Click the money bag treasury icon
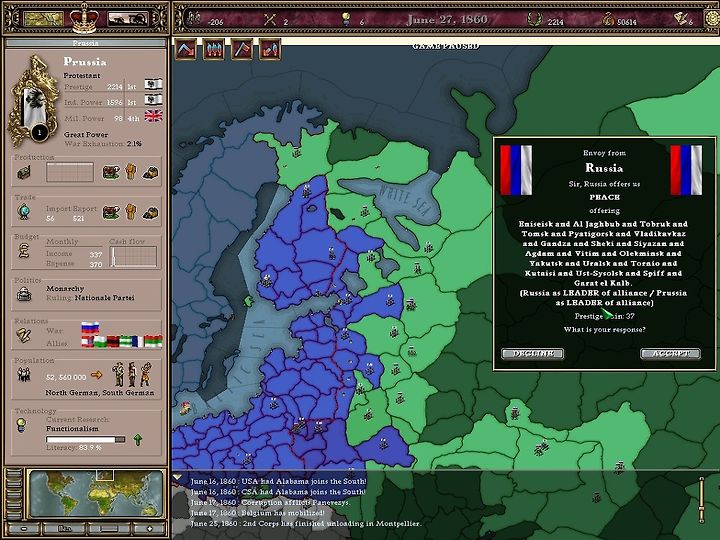720x540 pixels. tap(608, 19)
